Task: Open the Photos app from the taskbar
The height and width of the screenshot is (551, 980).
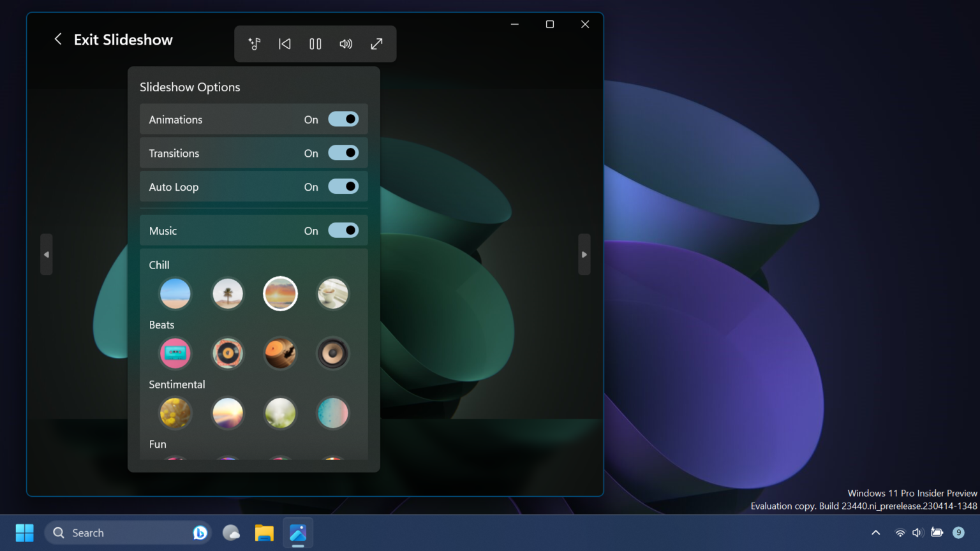Action: pos(297,533)
